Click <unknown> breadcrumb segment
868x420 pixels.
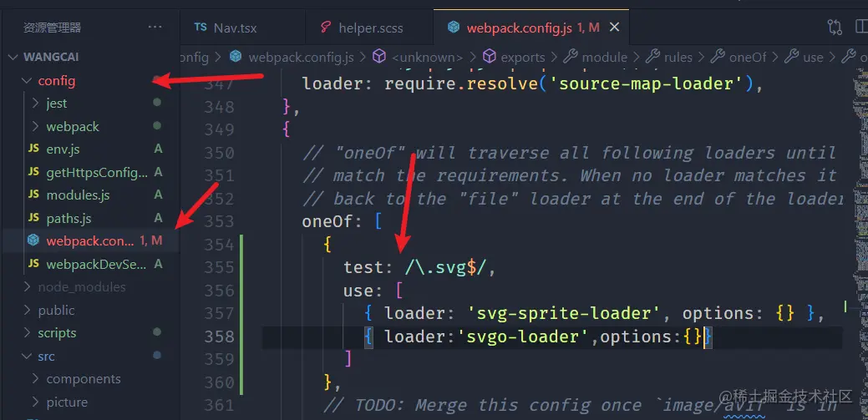(x=428, y=58)
